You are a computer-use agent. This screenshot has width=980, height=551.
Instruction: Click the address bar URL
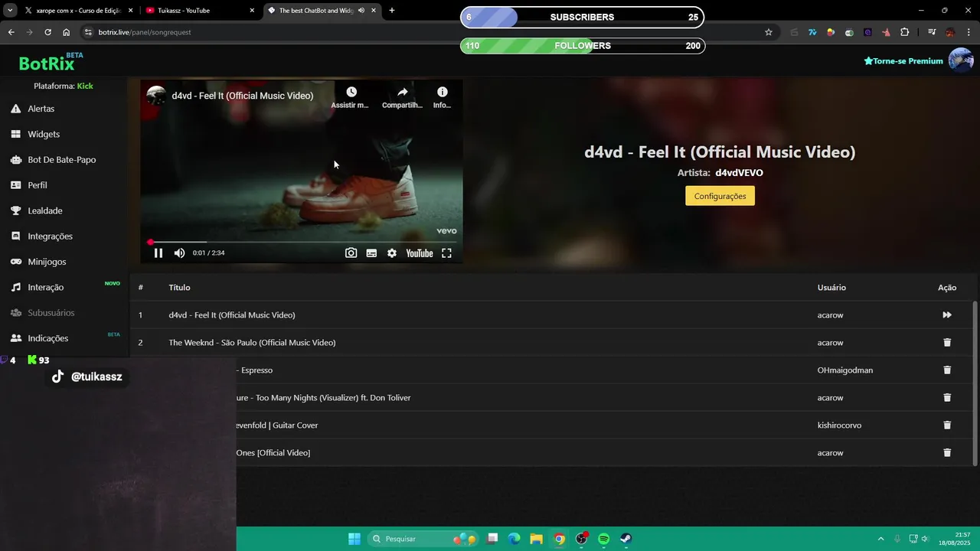(145, 32)
